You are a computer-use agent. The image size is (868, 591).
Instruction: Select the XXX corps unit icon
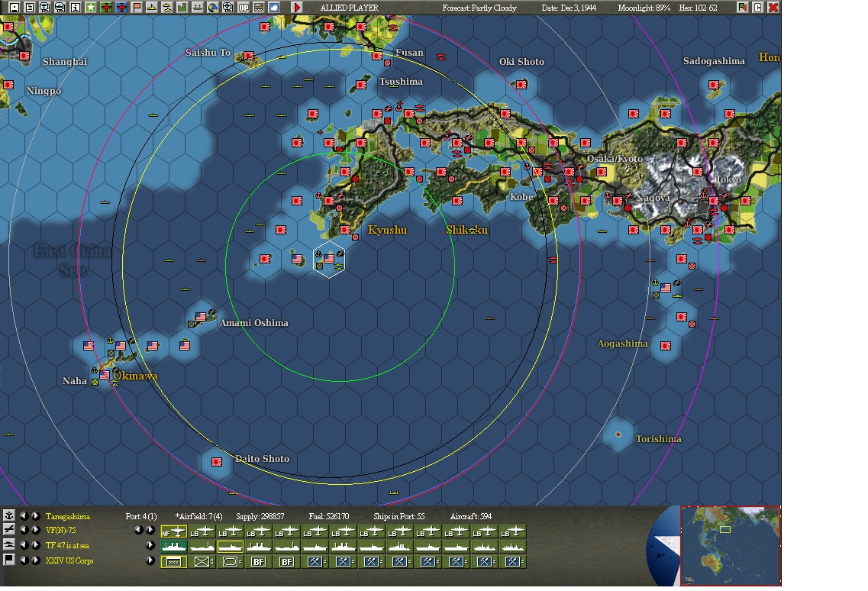174,562
